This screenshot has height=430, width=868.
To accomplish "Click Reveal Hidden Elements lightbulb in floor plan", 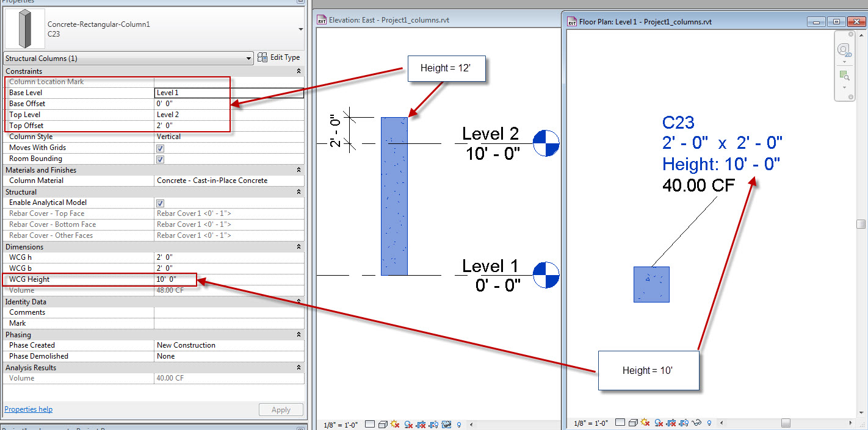I will (x=709, y=421).
